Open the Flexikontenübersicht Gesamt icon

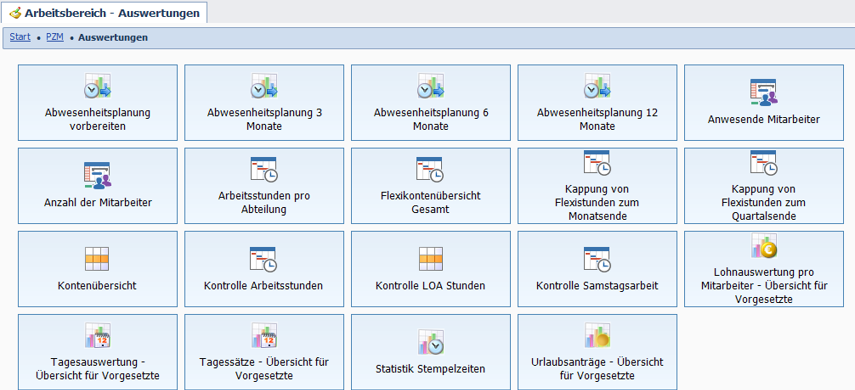(431, 169)
